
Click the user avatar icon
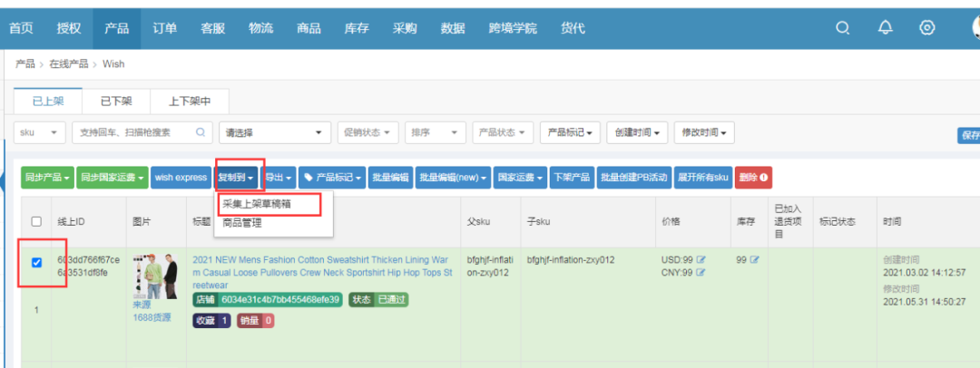971,28
